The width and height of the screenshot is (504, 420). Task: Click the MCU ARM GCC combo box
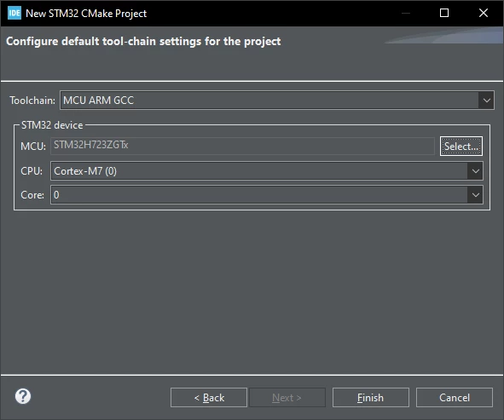point(277,101)
